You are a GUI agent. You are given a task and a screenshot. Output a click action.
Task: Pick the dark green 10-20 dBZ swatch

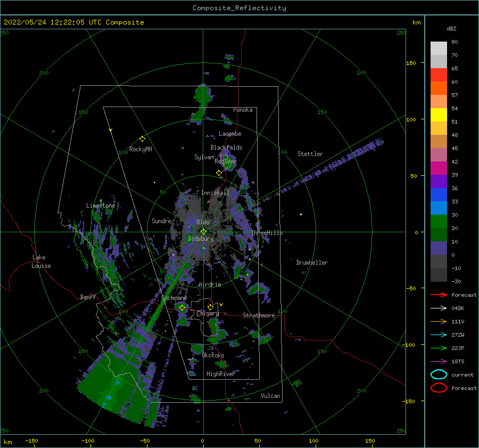[x=439, y=234]
